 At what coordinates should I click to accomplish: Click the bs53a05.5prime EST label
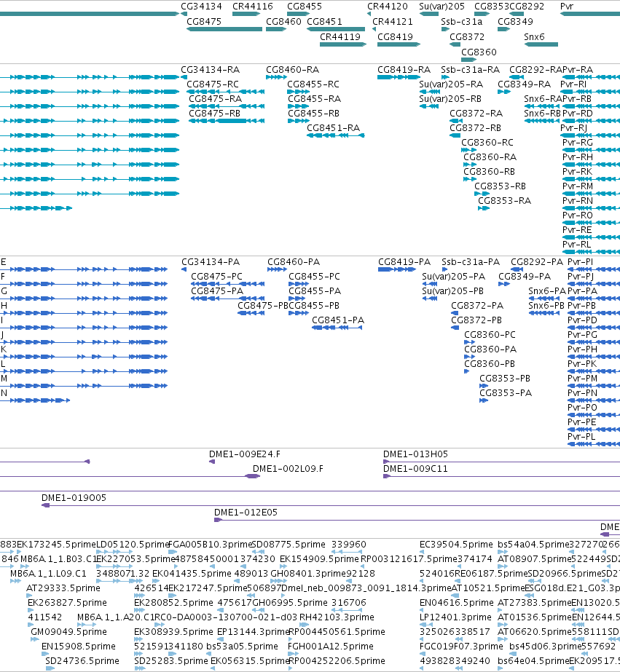click(243, 647)
